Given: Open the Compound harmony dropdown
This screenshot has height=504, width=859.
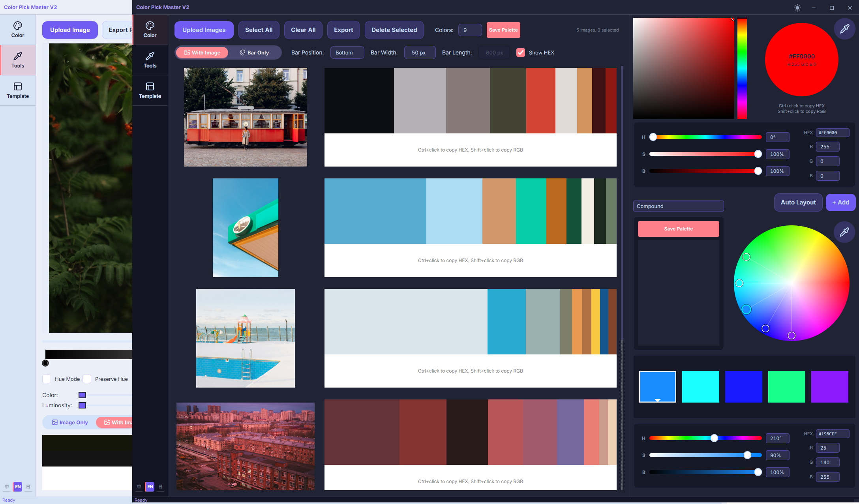Looking at the screenshot, I should coord(678,206).
